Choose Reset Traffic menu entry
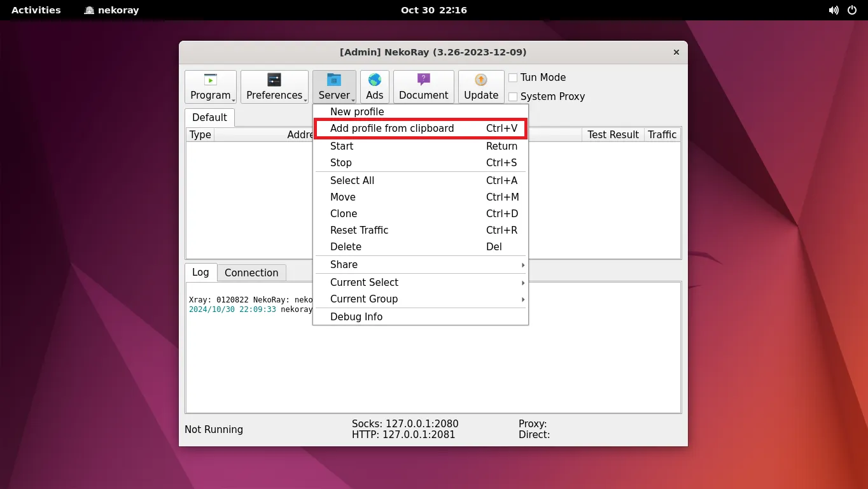Screen dimensions: 868x489 (x=421, y=230)
